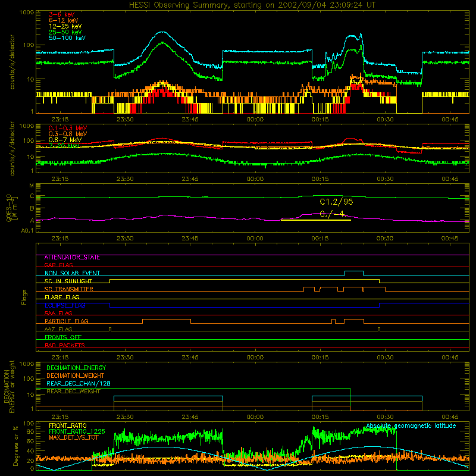The image size is (476, 476).
Task: Click the M tick label on GOES axis
Action: pos(32,186)
